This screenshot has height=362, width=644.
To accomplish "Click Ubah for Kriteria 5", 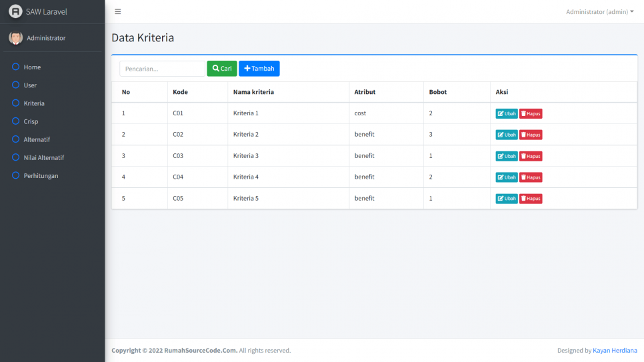I will point(507,199).
